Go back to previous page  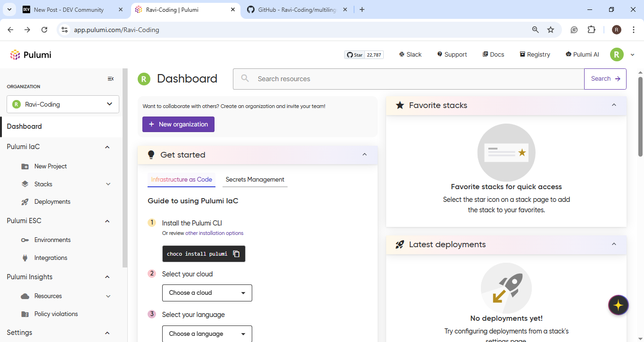(x=11, y=30)
